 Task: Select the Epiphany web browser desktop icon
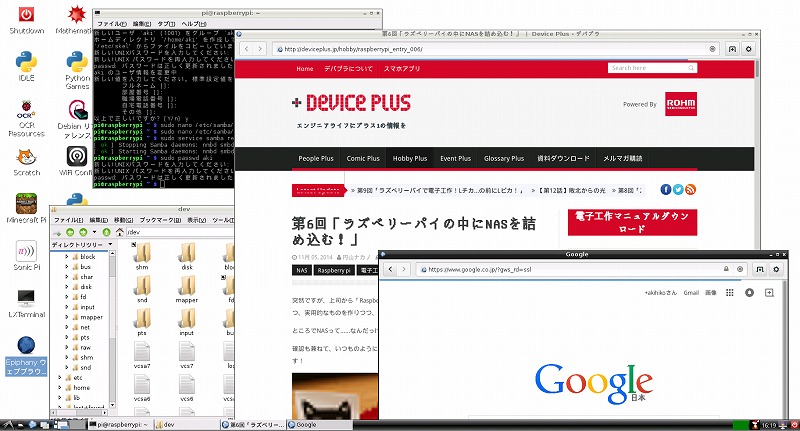coord(26,356)
